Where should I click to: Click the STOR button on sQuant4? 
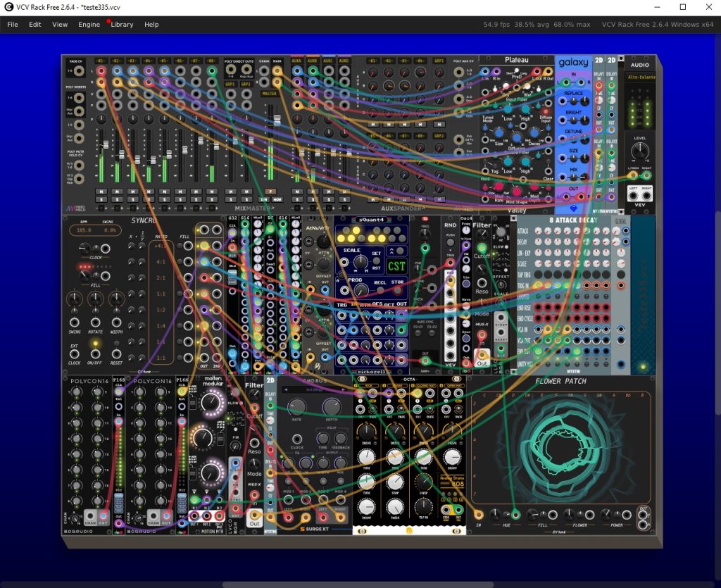pos(398,291)
